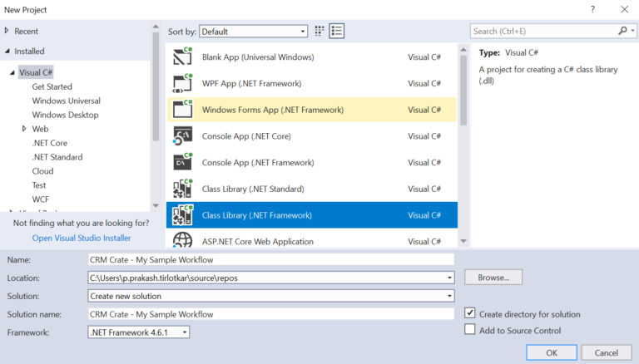
Task: Select Windows Universal category
Action: (67, 101)
